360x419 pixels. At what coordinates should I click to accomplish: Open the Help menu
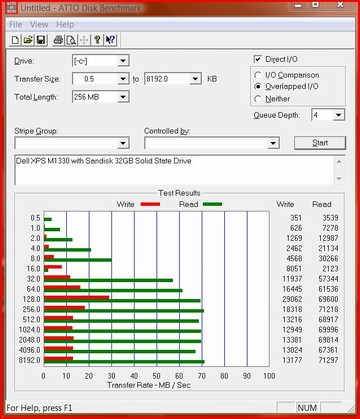pyautogui.click(x=65, y=24)
